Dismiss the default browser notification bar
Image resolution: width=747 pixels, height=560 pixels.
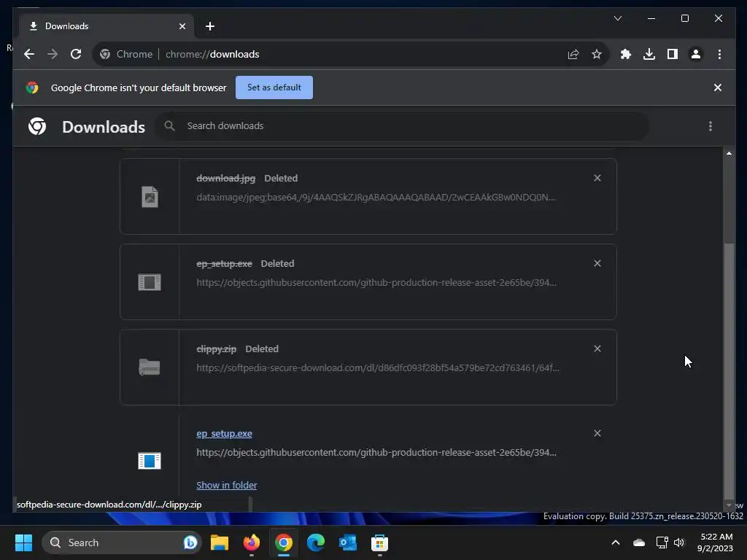click(x=718, y=87)
